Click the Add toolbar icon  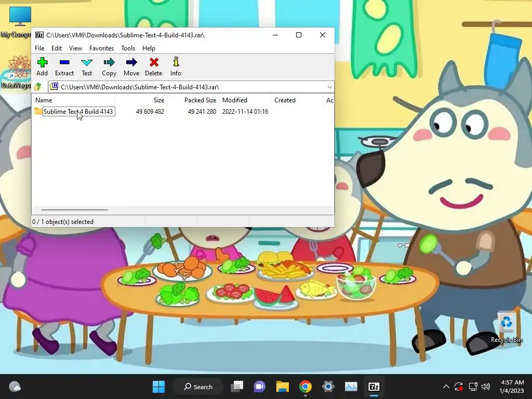(42, 66)
